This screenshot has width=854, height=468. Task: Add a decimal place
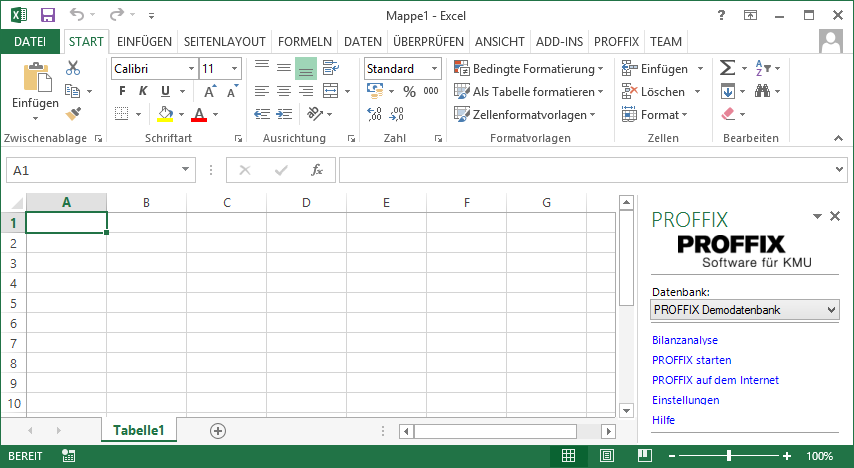(374, 114)
